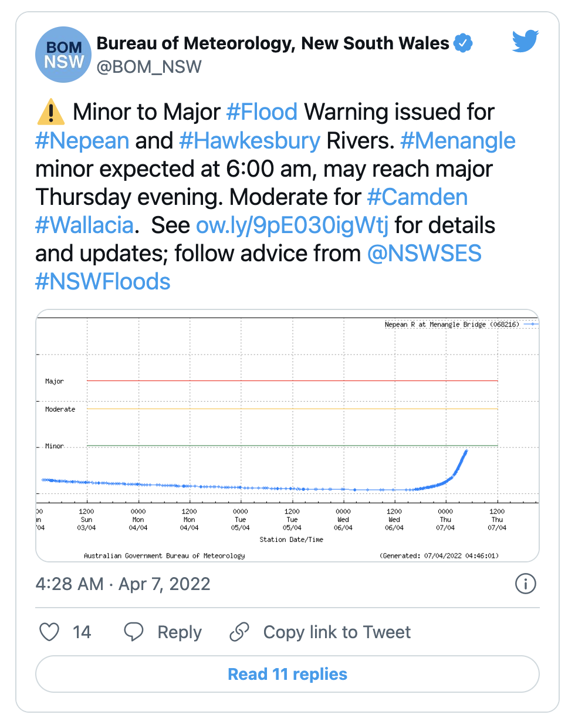Open the BOM NSW profile avatar
The height and width of the screenshot is (728, 575).
click(63, 55)
